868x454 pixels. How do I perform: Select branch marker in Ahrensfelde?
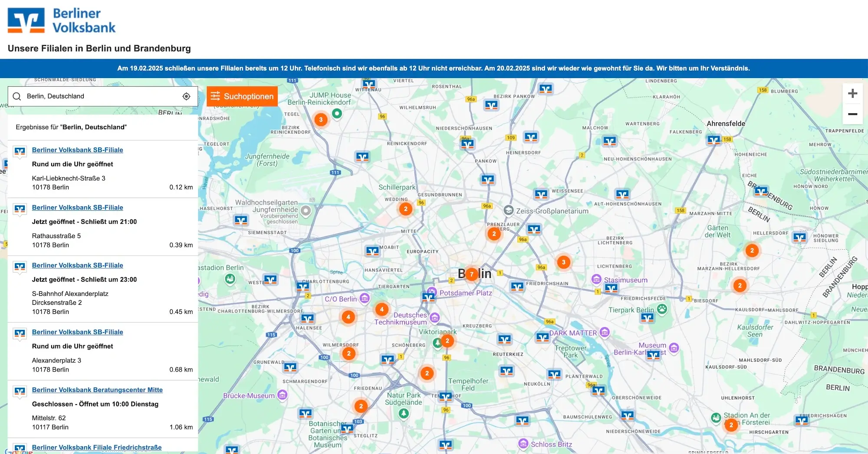pos(714,140)
